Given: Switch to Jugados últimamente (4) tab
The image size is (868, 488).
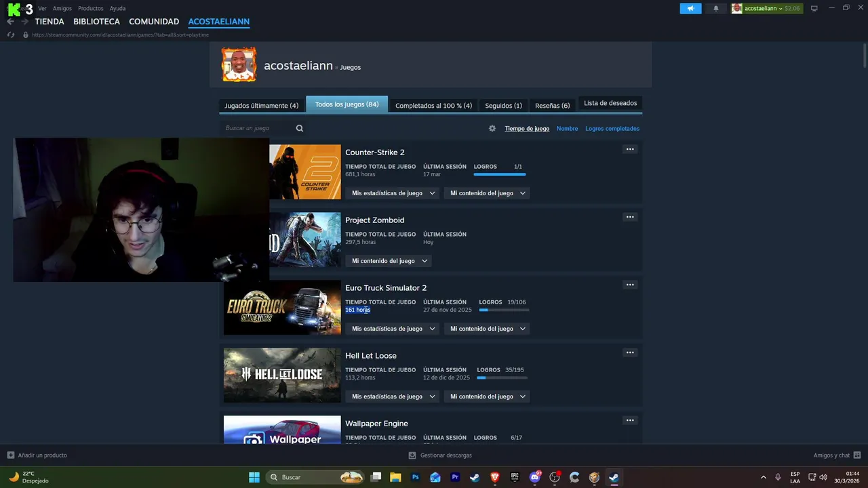Looking at the screenshot, I should pyautogui.click(x=261, y=106).
